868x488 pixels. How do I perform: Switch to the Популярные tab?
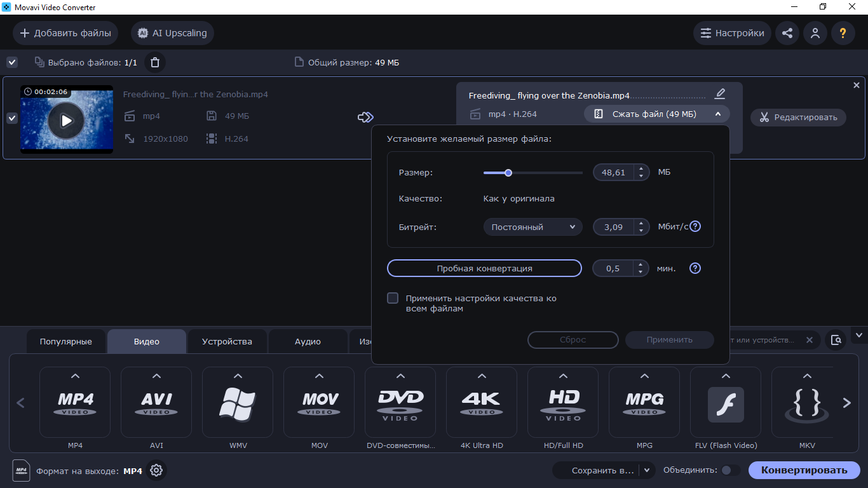click(66, 341)
